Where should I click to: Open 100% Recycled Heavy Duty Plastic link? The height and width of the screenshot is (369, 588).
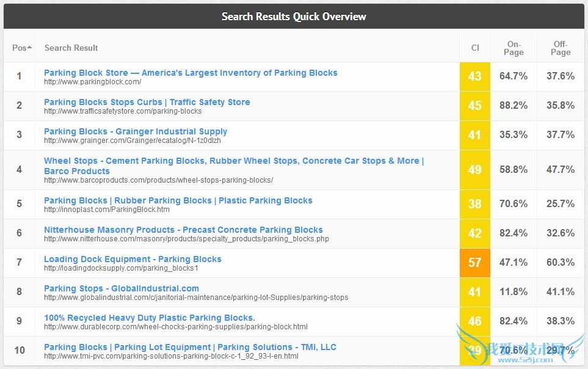click(149, 318)
